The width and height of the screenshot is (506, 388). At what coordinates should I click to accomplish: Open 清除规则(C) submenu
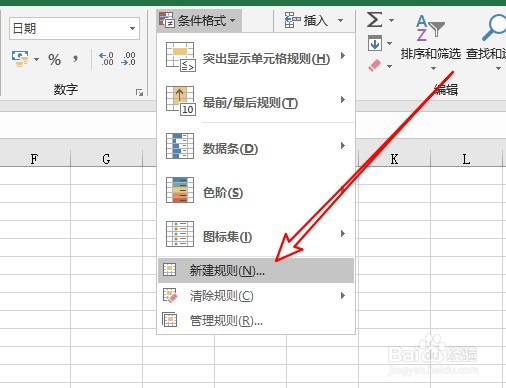pos(256,296)
